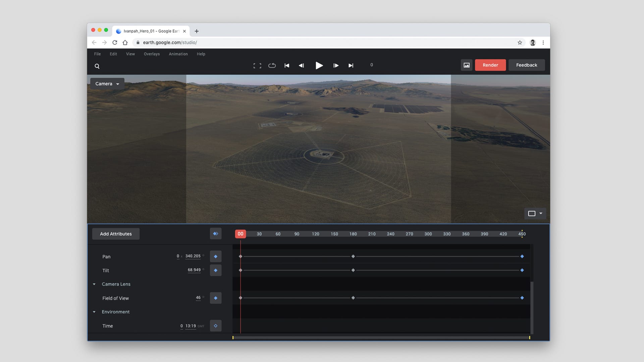
Task: Select the middle Tilt keyframe diamond
Action: click(x=353, y=270)
